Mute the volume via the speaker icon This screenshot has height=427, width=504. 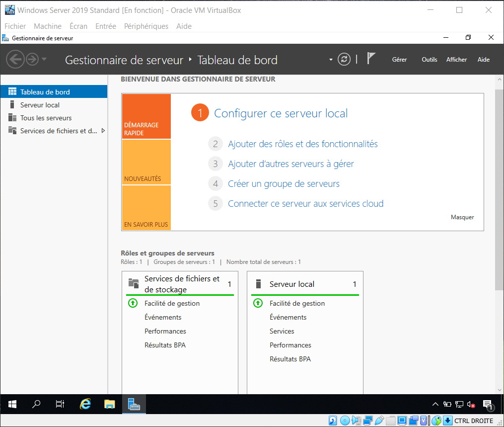click(x=471, y=404)
